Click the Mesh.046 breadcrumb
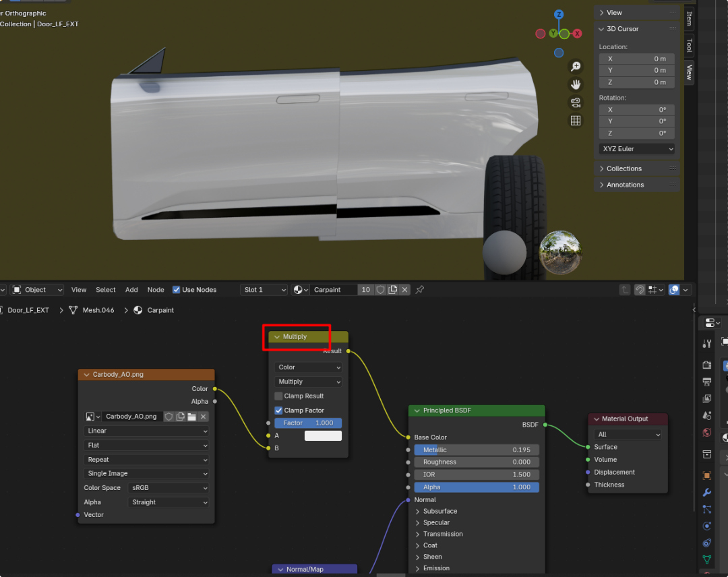The height and width of the screenshot is (577, 728). [98, 310]
